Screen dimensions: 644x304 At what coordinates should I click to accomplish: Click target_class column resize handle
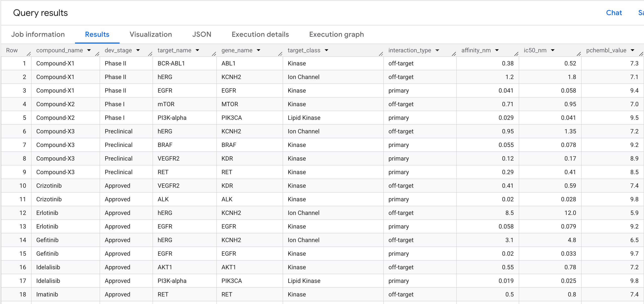coord(381,54)
